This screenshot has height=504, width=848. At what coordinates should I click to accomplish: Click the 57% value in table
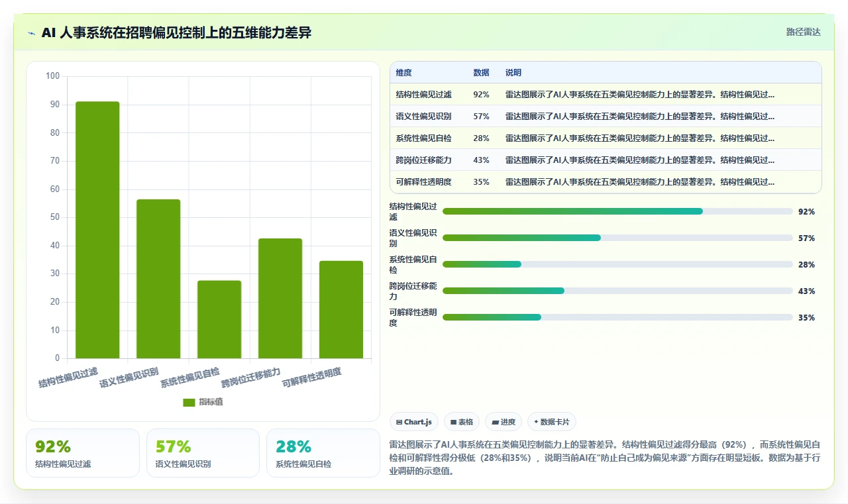[x=481, y=117]
